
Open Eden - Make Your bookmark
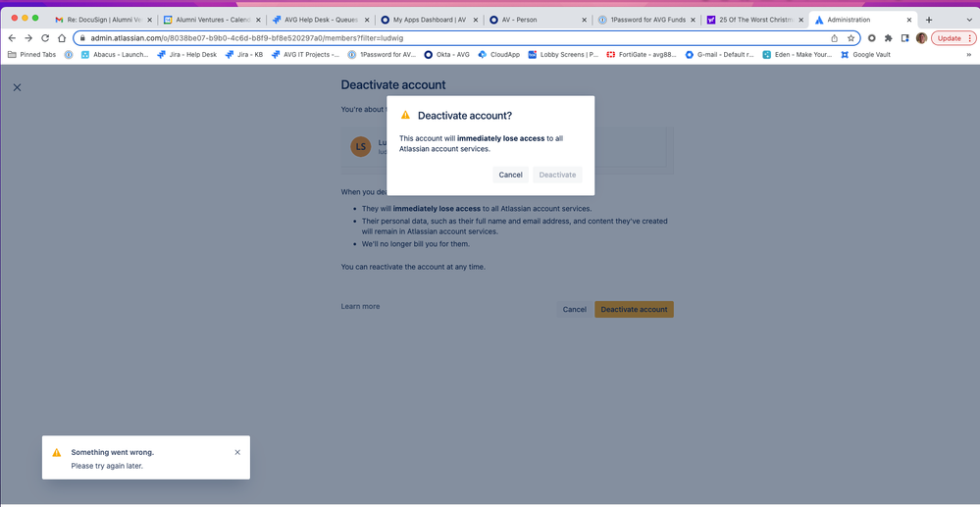coord(797,54)
